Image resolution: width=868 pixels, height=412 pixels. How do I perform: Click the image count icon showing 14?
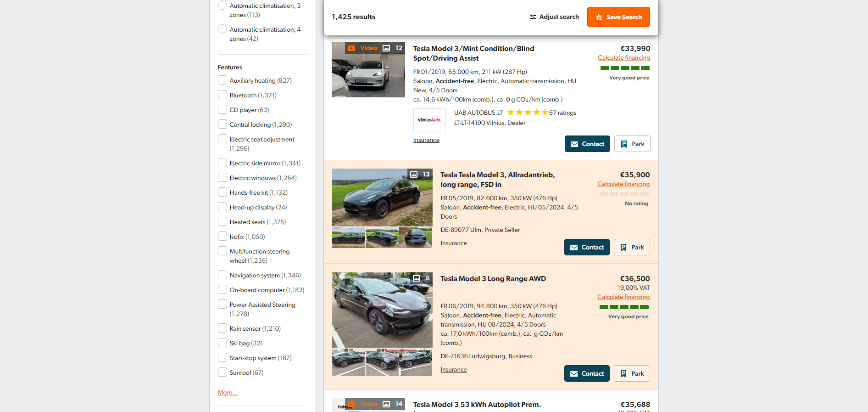386,404
